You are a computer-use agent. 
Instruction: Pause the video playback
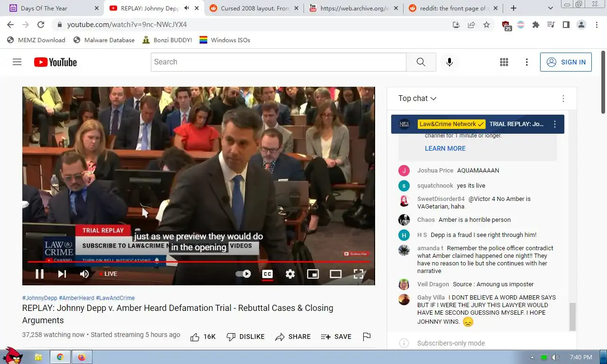(40, 274)
